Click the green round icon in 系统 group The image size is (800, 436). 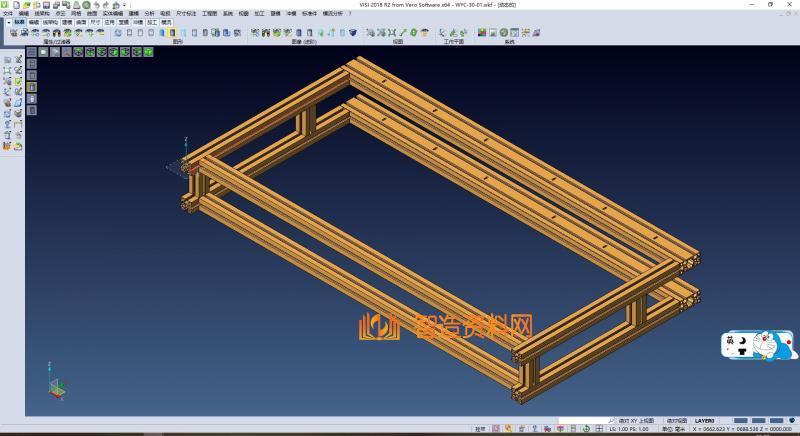pyautogui.click(x=505, y=32)
